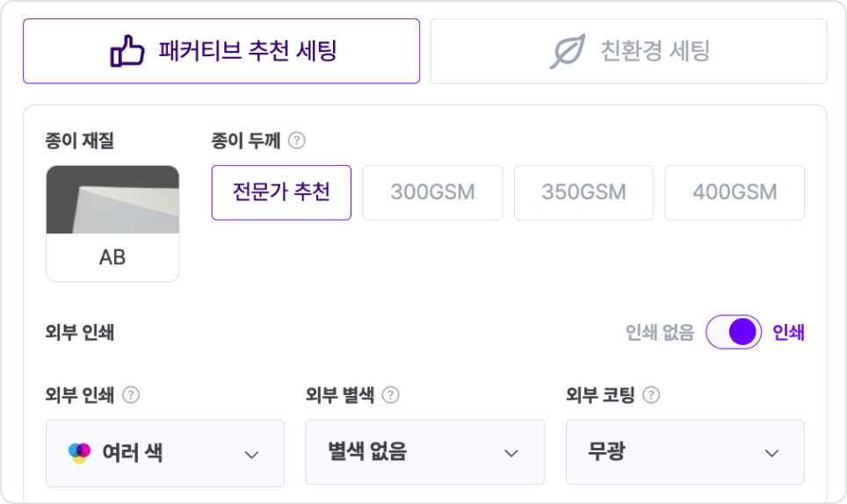The image size is (847, 504).
Task: Choose the 300GSM paper thickness
Action: point(432,192)
